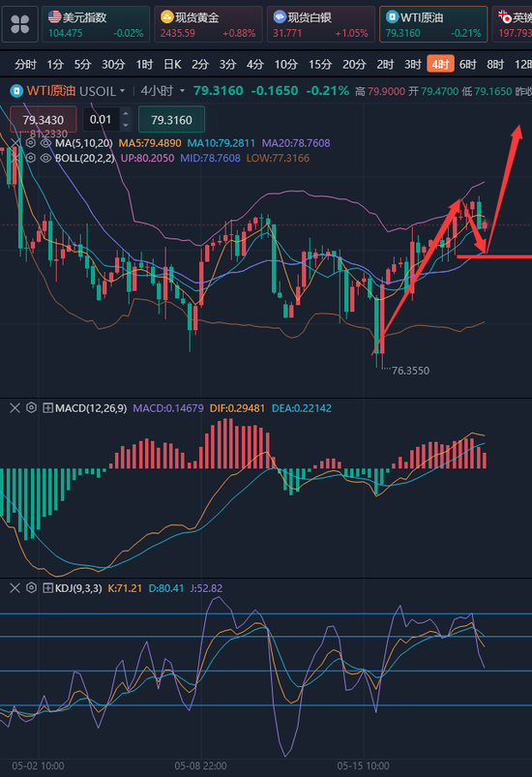Remove the MACD indicator panel
This screenshot has height=777, width=532.
coord(15,407)
